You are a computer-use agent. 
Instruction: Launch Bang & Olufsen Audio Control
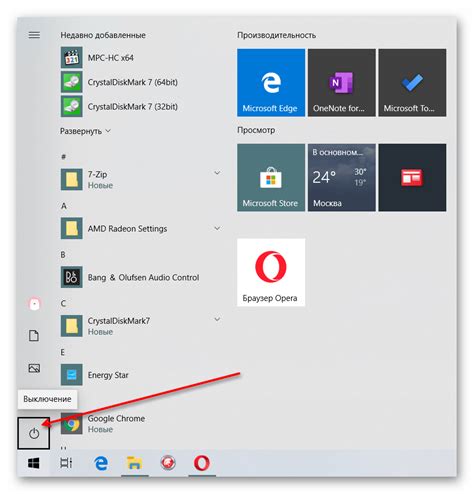pyautogui.click(x=140, y=277)
